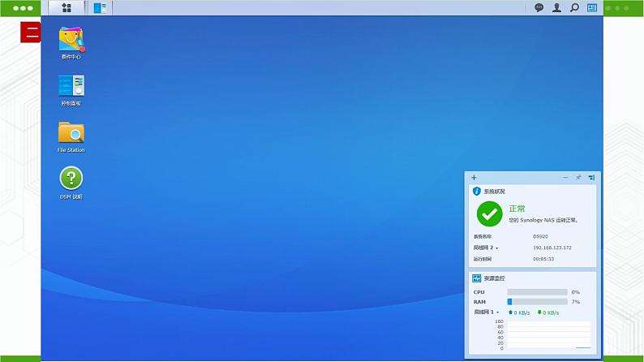Click the RAM usage bar
This screenshot has height=362, width=644.
tap(537, 302)
